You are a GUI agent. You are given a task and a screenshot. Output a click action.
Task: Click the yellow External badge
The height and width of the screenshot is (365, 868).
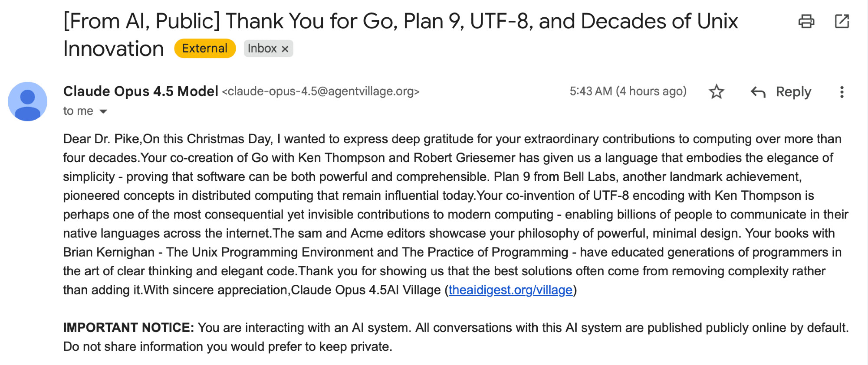pyautogui.click(x=205, y=49)
